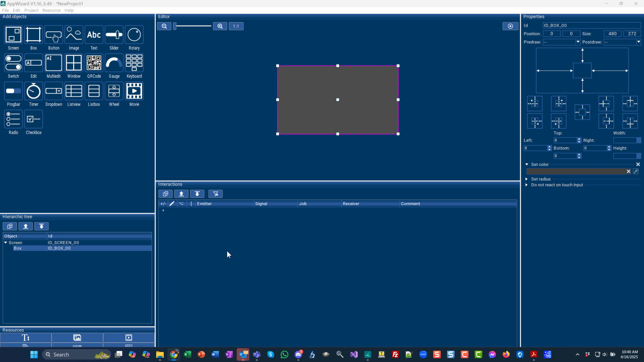The width and height of the screenshot is (644, 362).
Task: Open the File menu
Action: tap(5, 10)
